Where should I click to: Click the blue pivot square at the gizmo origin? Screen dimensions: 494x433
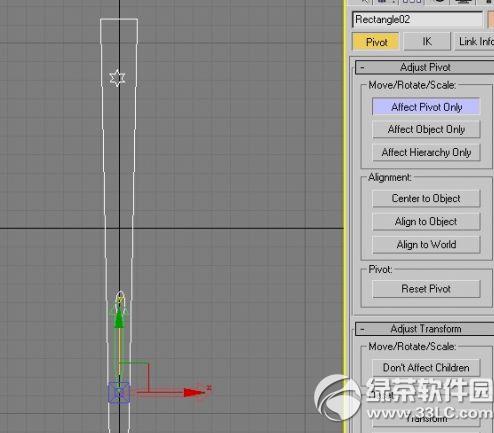[x=119, y=393]
